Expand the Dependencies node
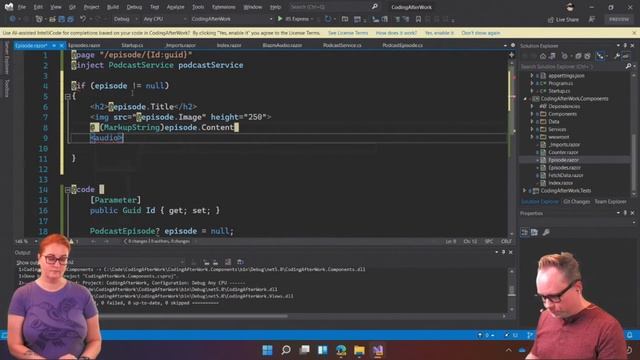640x360 pixels. pyautogui.click(x=532, y=107)
